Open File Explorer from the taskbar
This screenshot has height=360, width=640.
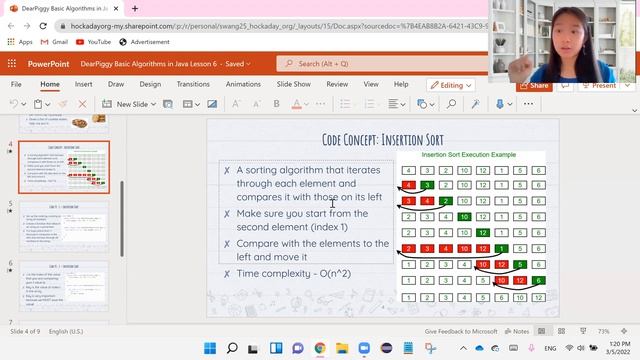342,348
